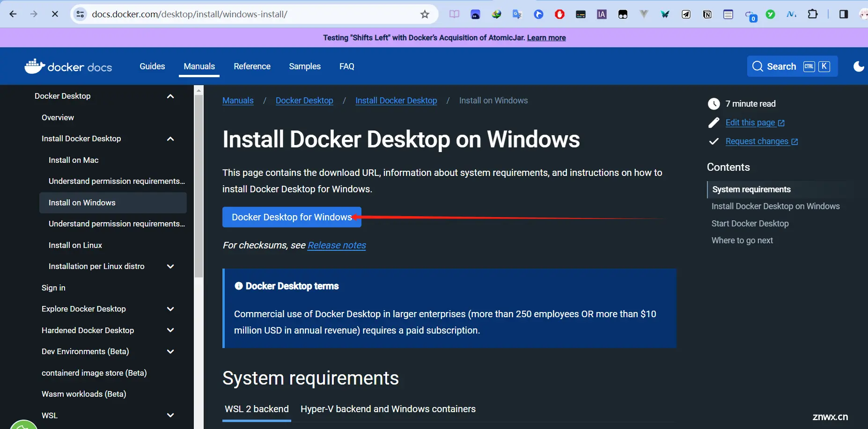Open the extension with counter badge 0
Screen dimensions: 868x429
coord(750,15)
